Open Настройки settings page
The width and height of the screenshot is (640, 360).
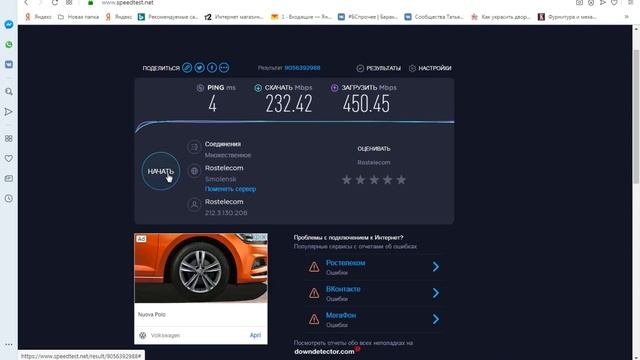tap(430, 68)
